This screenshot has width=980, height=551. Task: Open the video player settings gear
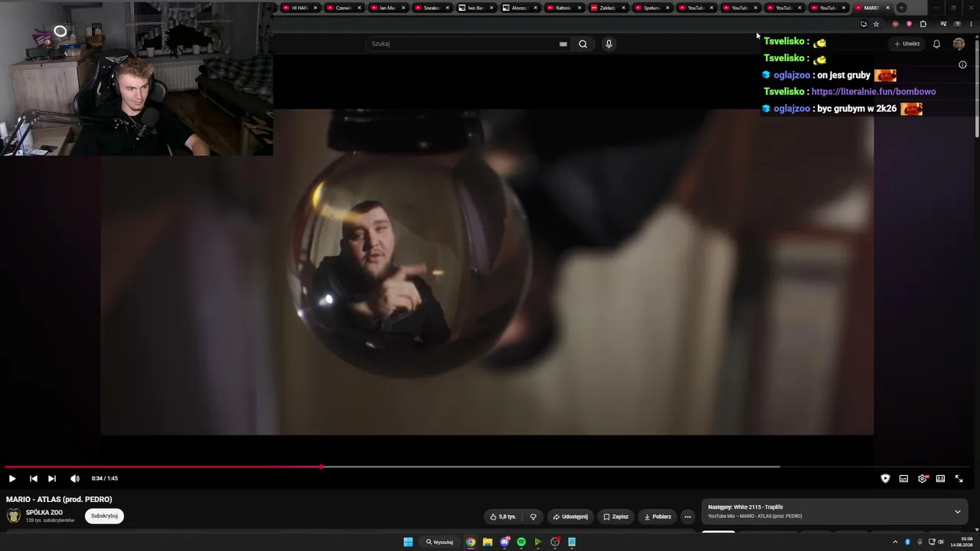(x=923, y=478)
